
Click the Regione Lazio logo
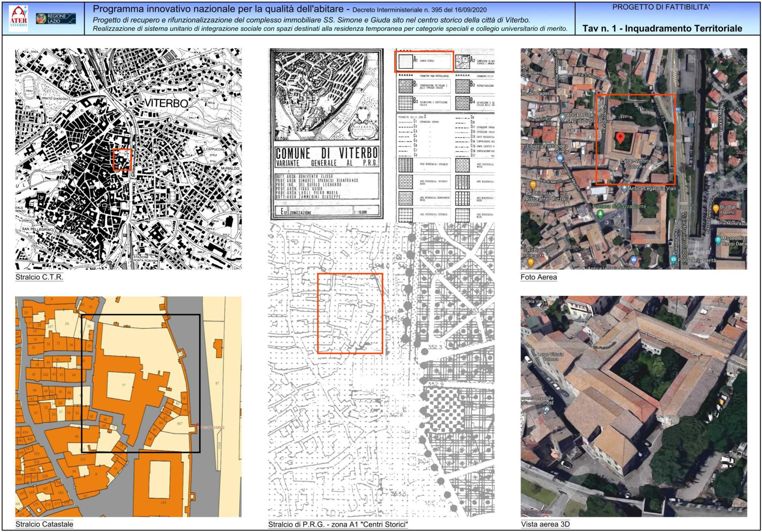pos(56,19)
